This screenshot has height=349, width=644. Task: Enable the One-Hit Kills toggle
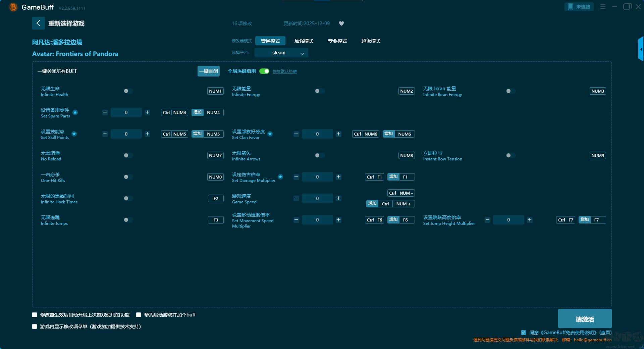128,177
